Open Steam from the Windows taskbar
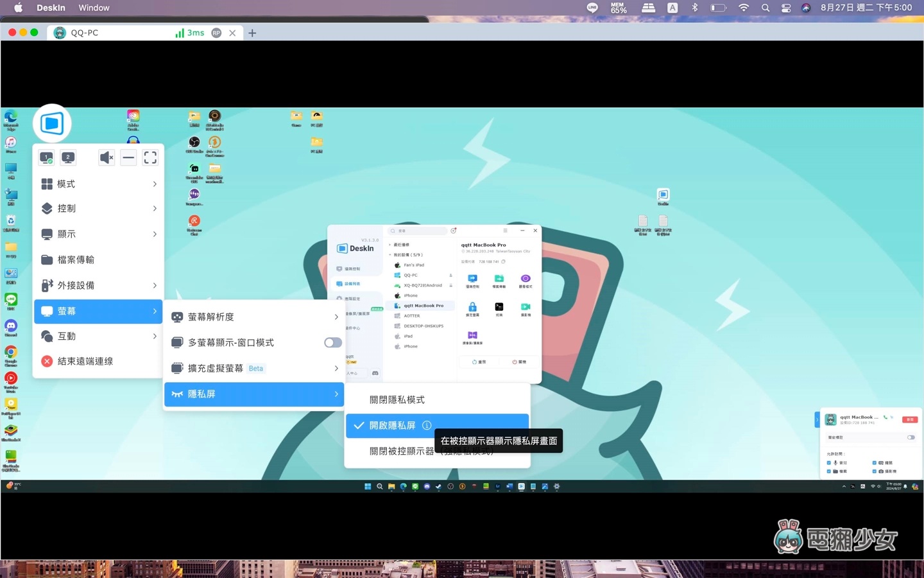This screenshot has width=924, height=578. click(438, 486)
